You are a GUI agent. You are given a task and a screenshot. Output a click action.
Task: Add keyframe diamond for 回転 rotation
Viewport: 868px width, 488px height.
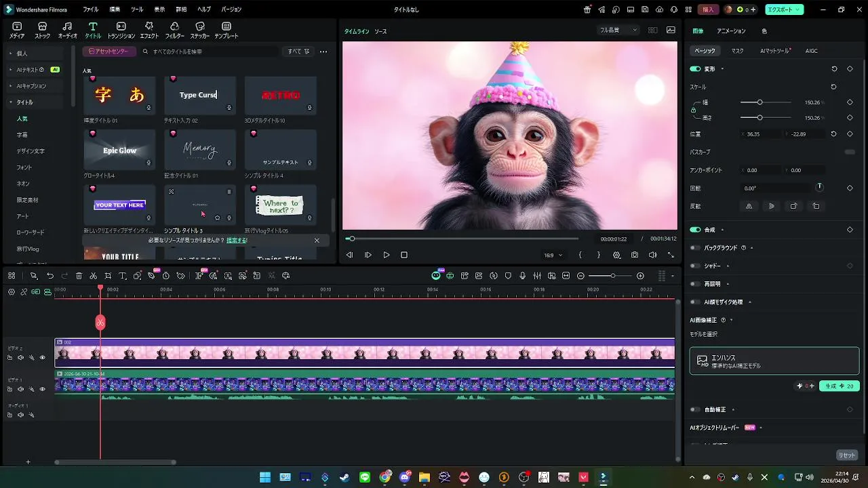point(850,188)
